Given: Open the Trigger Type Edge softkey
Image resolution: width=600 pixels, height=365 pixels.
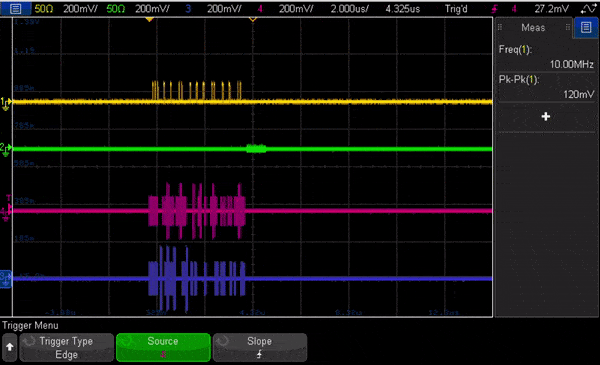Looking at the screenshot, I should click(67, 347).
